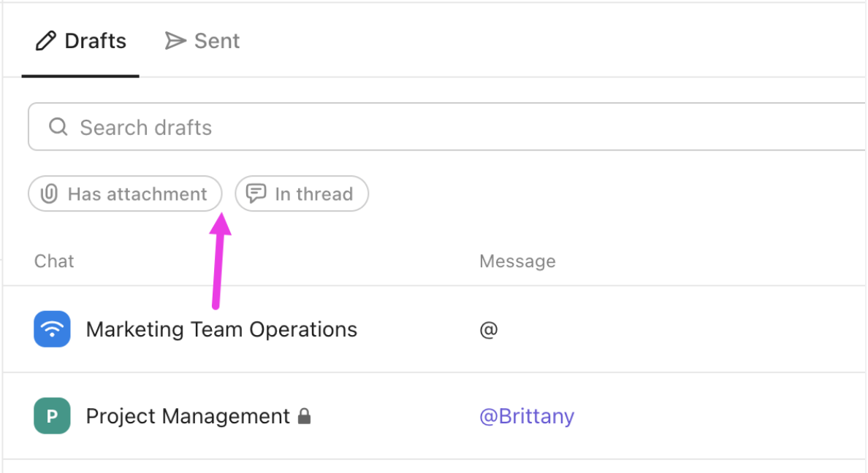Open the Project Management chat name
The image size is (868, 473).
(x=188, y=416)
